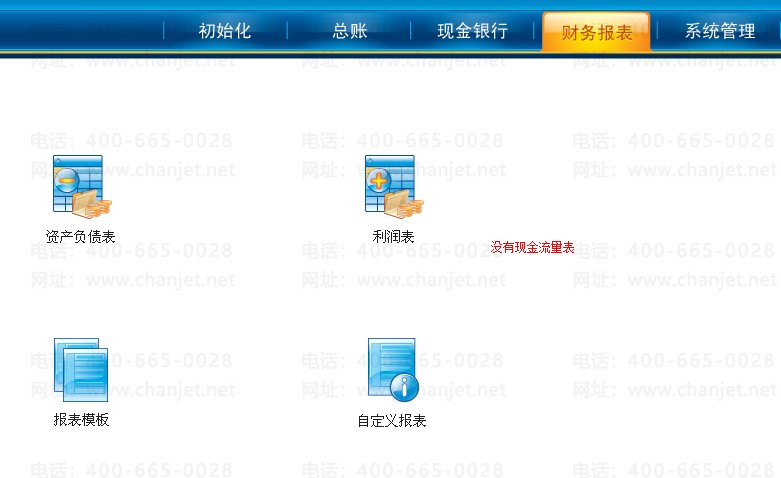Open the 报表模板 report template icon

click(x=80, y=370)
